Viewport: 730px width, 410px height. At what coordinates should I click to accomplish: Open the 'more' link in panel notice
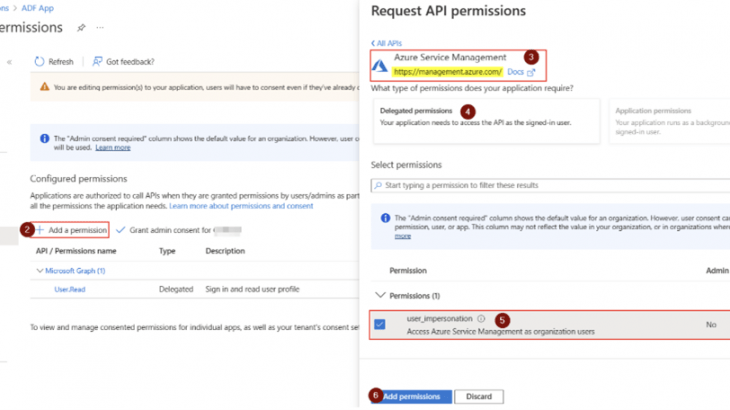click(x=403, y=236)
